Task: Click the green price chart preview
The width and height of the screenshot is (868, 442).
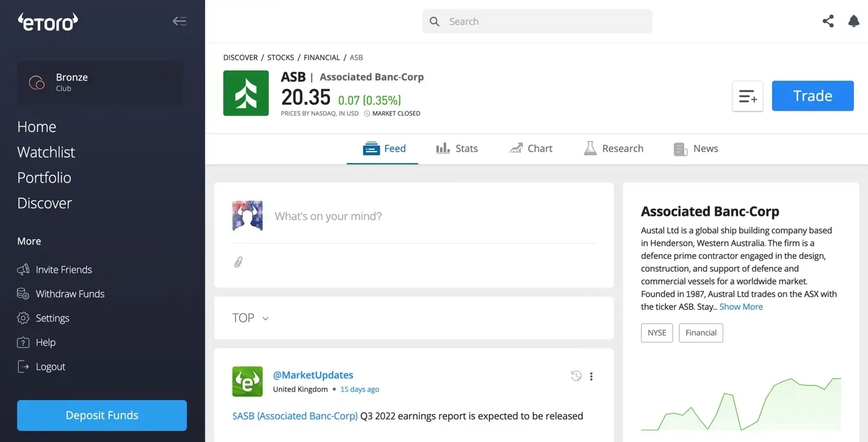Action: point(741,403)
